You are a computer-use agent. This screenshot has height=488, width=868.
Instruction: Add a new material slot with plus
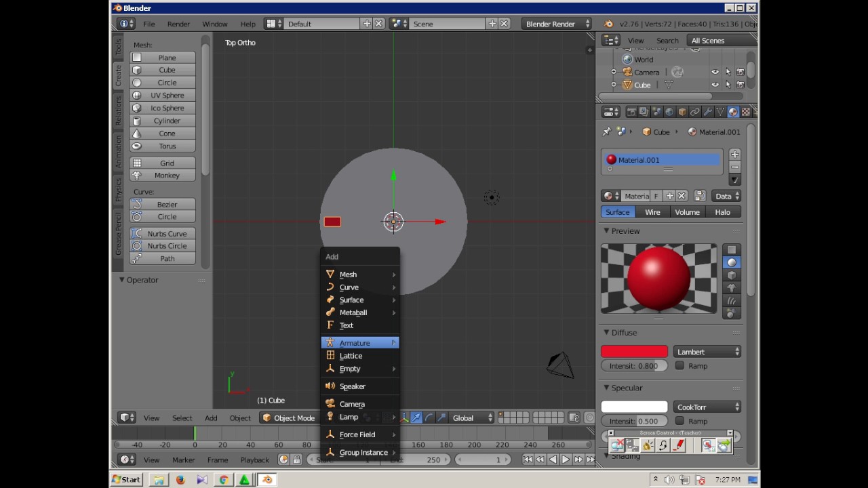[734, 155]
